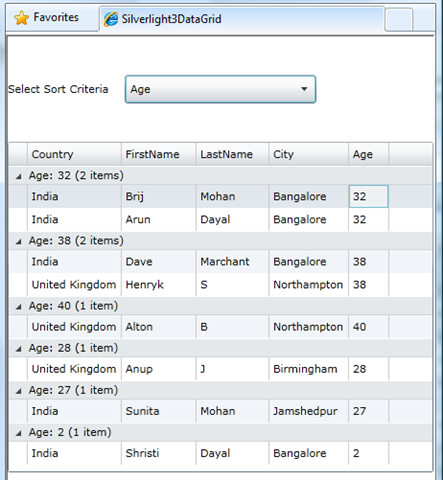Sort by the Age column header

(x=369, y=154)
